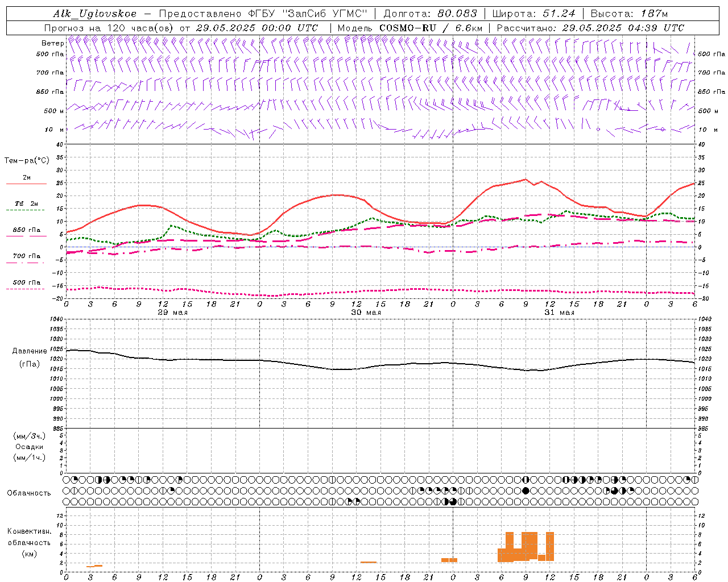
Task: Click the "Тем-ра(°C)" axis title
Action: click(27, 161)
